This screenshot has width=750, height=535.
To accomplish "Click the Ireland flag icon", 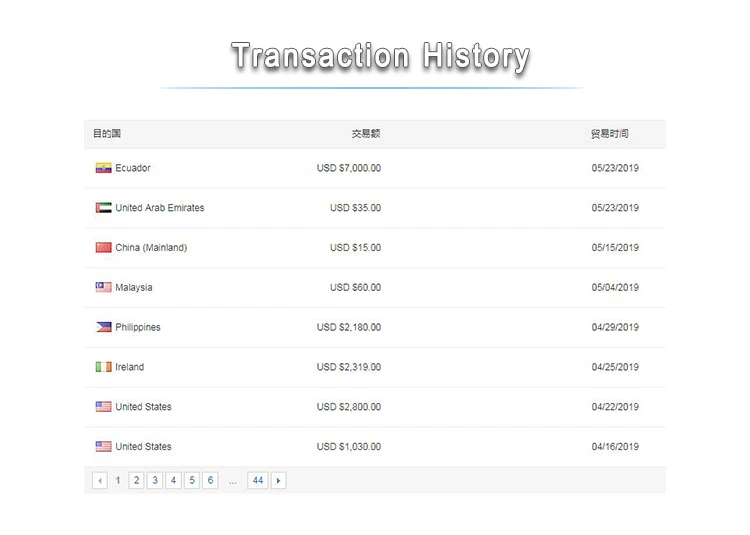I will (103, 367).
